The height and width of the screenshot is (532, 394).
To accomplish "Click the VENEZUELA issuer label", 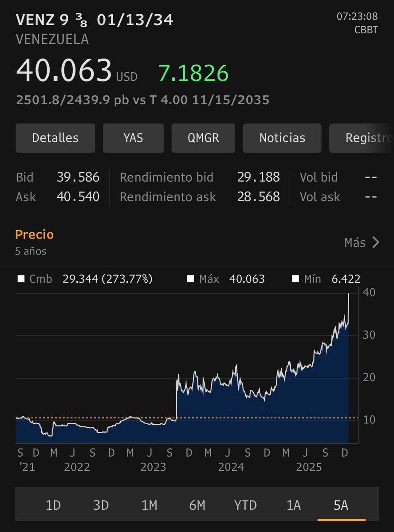I will (52, 39).
